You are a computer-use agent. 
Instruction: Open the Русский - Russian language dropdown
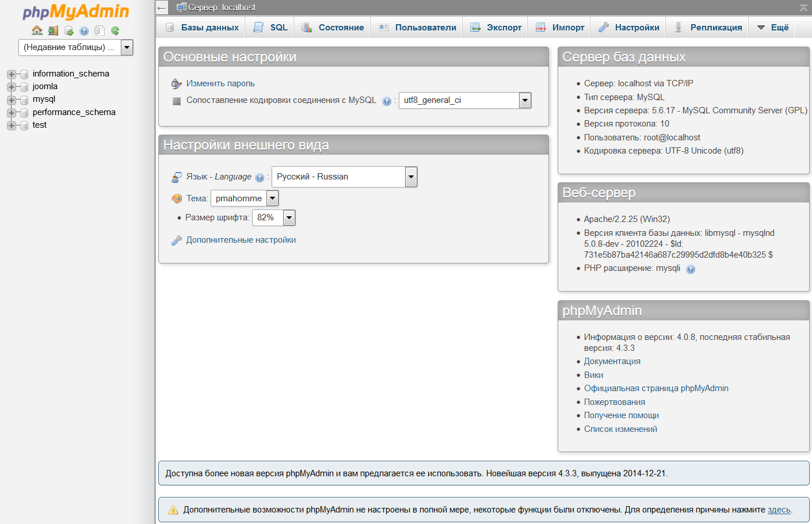(x=344, y=177)
